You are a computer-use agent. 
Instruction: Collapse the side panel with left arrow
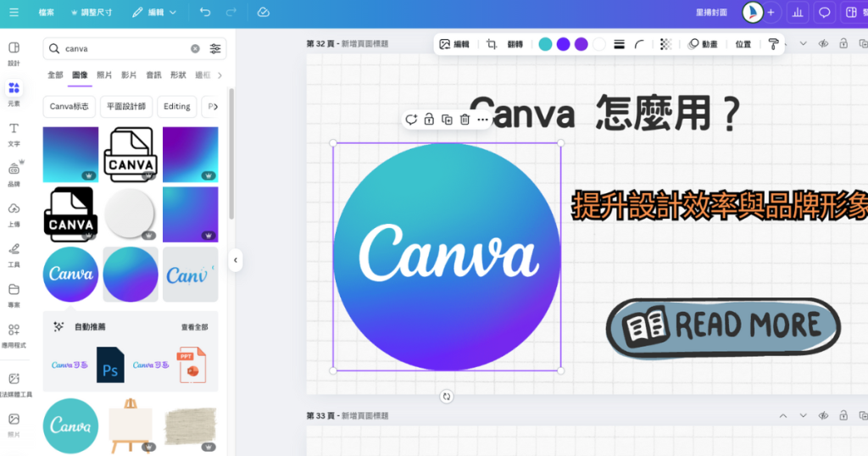pos(236,260)
